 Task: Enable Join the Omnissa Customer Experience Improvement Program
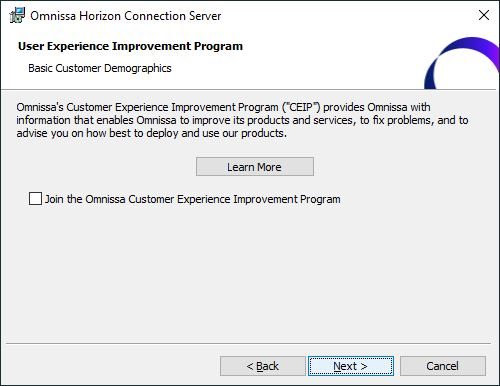click(x=35, y=199)
